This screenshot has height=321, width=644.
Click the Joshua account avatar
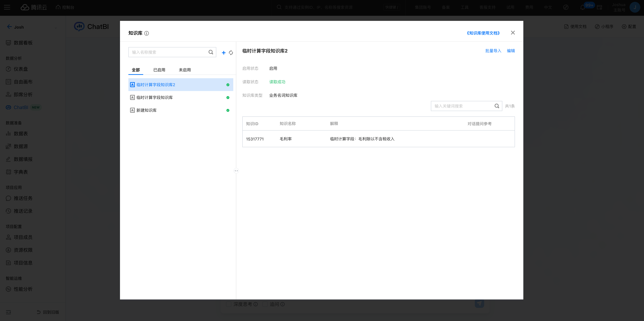[x=634, y=7]
